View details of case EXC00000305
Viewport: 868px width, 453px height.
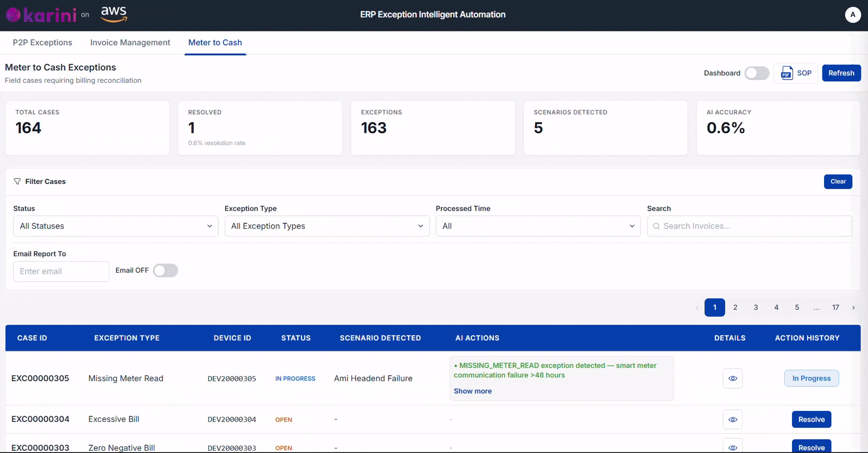pyautogui.click(x=733, y=378)
